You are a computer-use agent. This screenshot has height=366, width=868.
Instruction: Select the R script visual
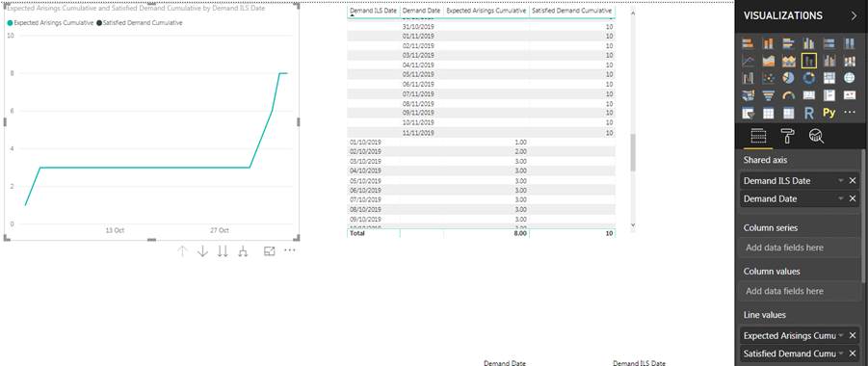(809, 113)
